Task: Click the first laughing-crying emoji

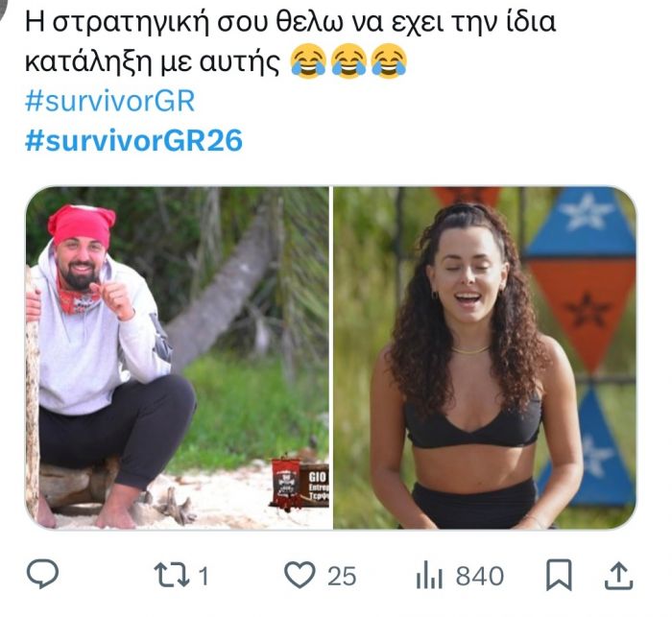Action: tap(308, 61)
